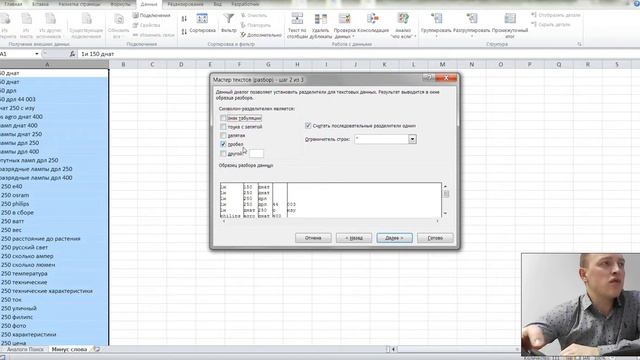640x360 pixels.
Task: Click the Back (< Назад) wizard button
Action: click(x=354, y=238)
